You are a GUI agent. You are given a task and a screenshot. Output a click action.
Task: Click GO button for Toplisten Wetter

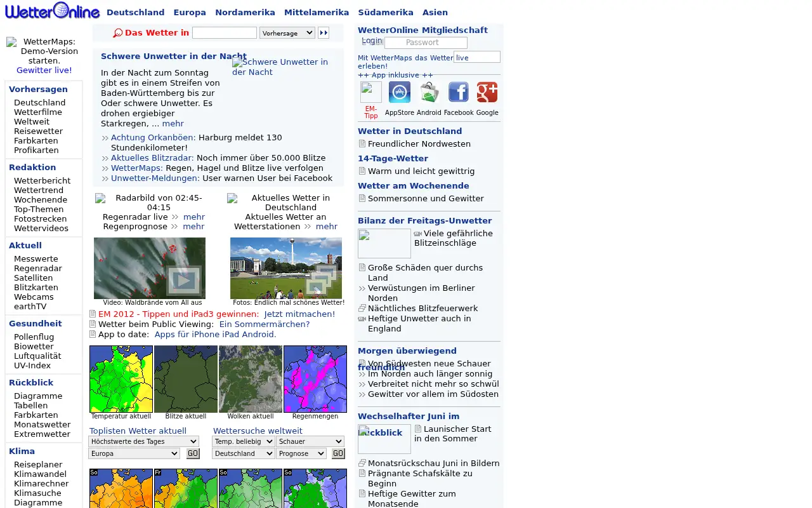[x=193, y=453]
